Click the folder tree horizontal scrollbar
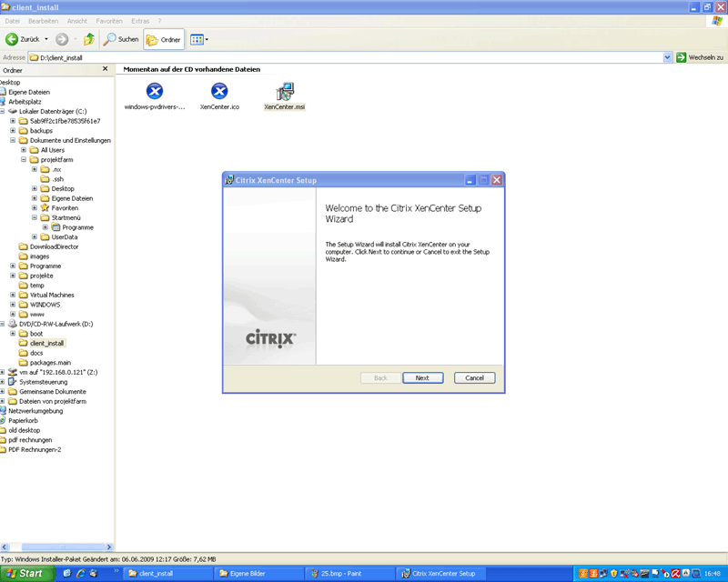 coord(56,547)
